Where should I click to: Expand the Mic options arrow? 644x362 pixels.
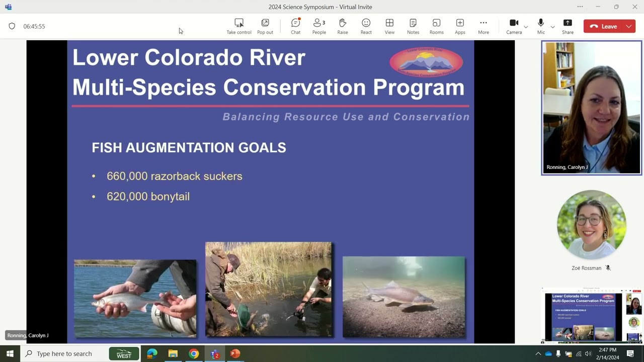coord(552,27)
